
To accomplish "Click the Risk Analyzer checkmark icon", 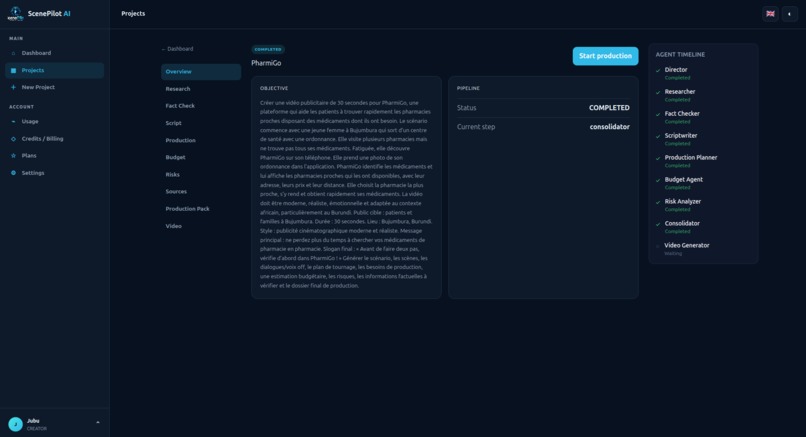I will coord(658,203).
